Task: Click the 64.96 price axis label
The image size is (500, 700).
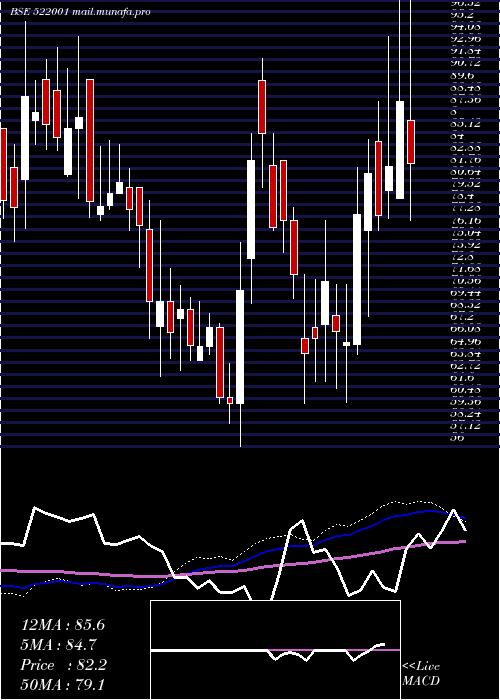Action: tap(465, 342)
